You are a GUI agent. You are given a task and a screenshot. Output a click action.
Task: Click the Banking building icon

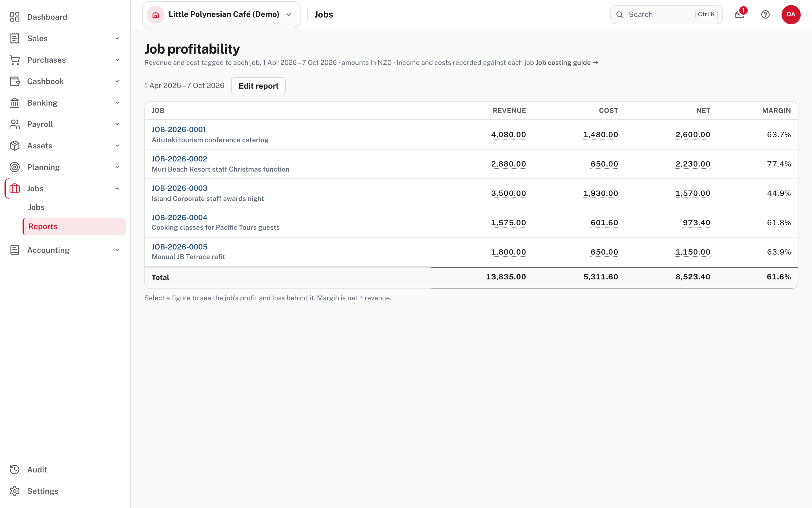[14, 103]
